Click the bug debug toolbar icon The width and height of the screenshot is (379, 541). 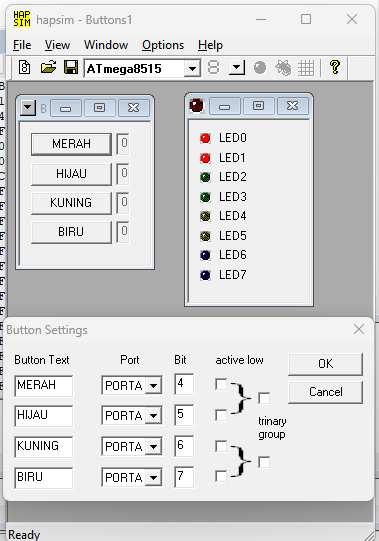click(283, 68)
